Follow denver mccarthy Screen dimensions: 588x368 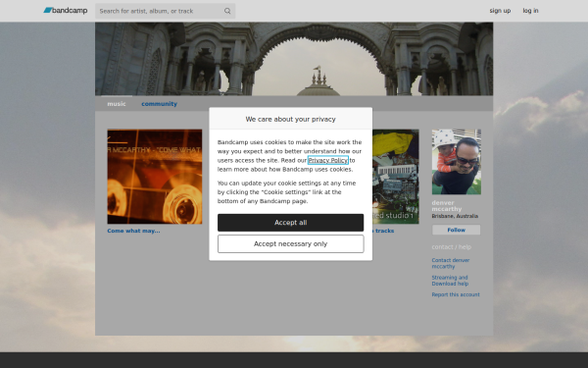(x=456, y=230)
